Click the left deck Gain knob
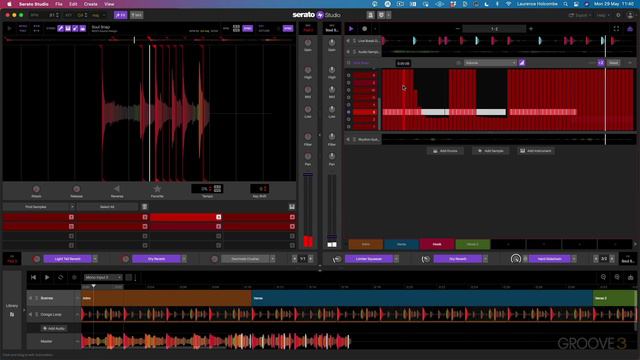The width and height of the screenshot is (640, 360). click(x=308, y=43)
